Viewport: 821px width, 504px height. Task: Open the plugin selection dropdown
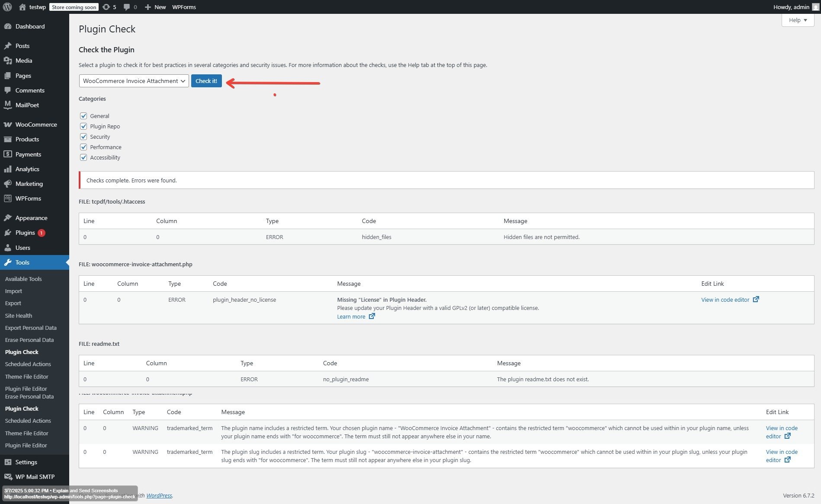click(x=134, y=81)
